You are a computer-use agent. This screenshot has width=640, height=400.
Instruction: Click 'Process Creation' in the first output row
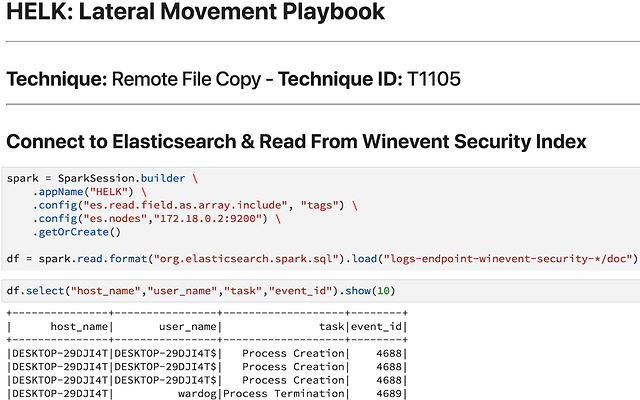(293, 353)
